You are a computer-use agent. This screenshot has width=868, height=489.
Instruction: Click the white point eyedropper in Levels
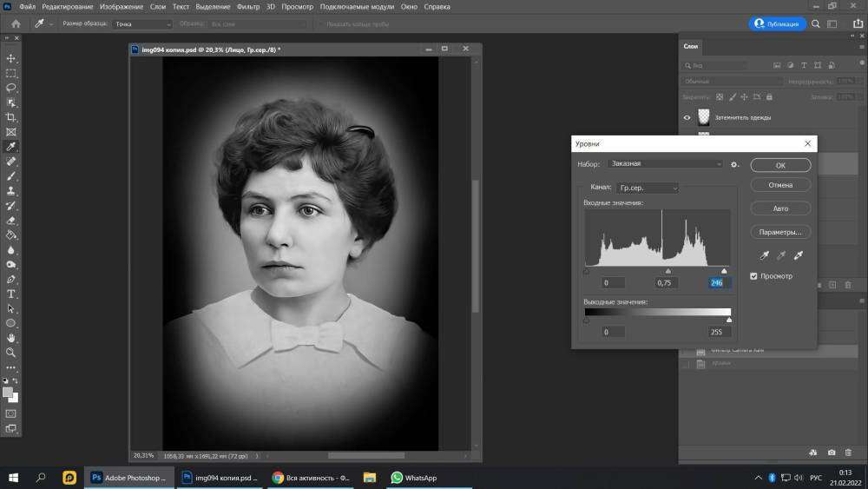click(798, 255)
